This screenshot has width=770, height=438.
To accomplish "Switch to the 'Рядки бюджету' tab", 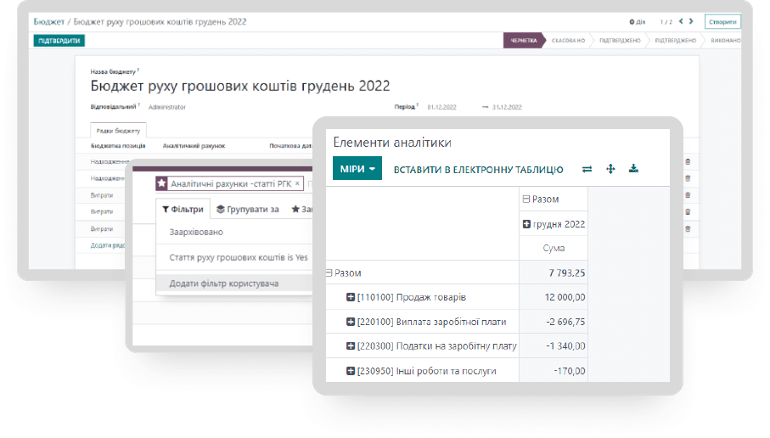I will 118,131.
